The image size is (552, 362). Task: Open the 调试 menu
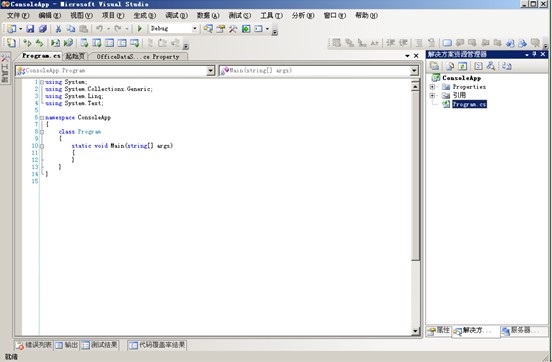click(x=176, y=15)
